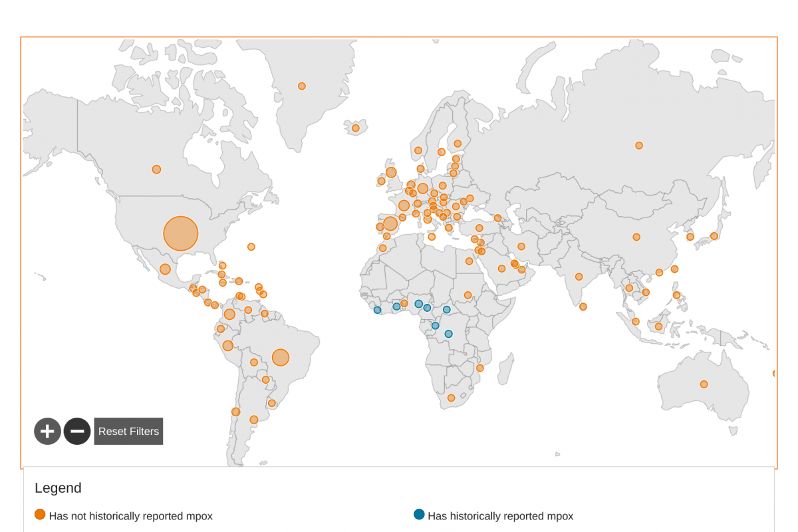The height and width of the screenshot is (532, 798).
Task: Select the large Brazil bubble
Action: 281,357
